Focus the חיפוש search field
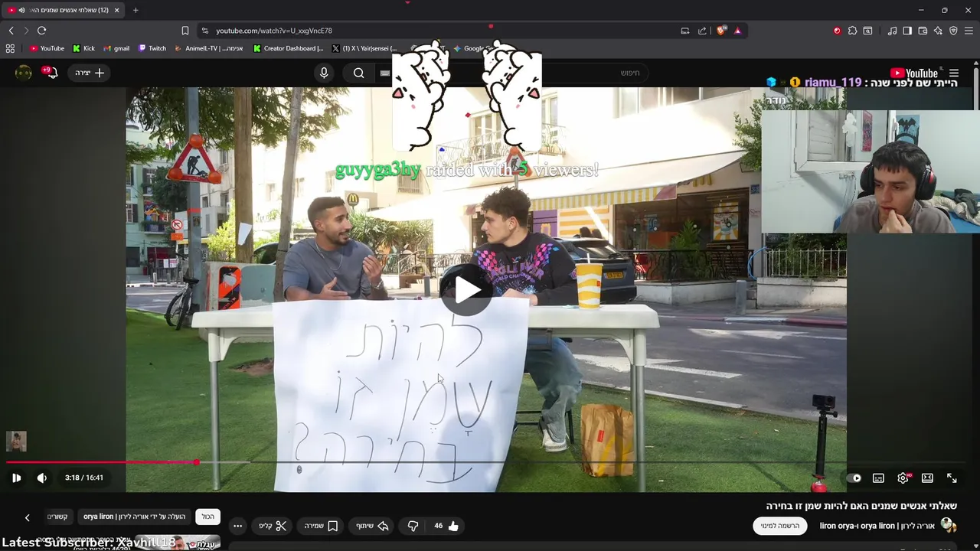 513,73
